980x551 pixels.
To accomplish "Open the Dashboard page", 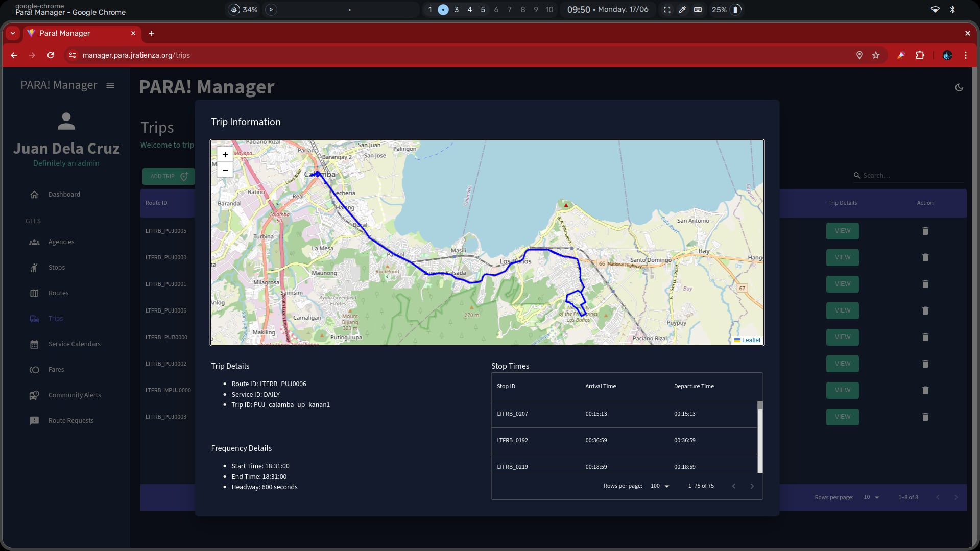I will pos(64,195).
